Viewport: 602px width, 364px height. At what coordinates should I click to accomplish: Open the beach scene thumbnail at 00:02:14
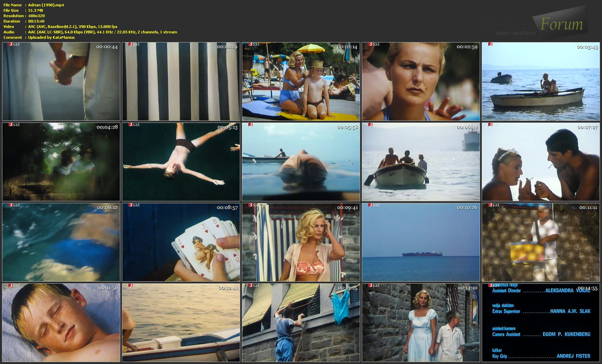[301, 81]
